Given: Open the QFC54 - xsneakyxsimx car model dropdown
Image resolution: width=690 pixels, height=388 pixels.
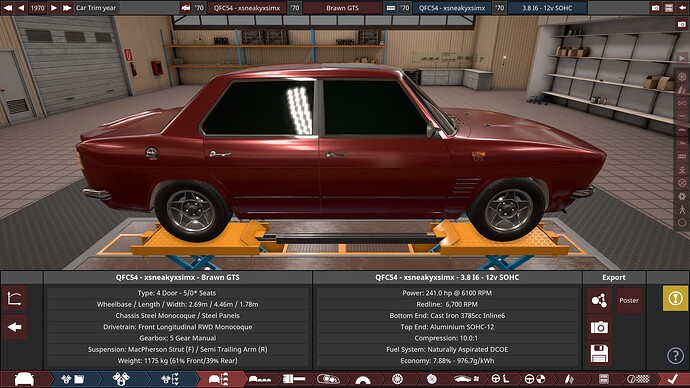Looking at the screenshot, I should click(x=246, y=7).
